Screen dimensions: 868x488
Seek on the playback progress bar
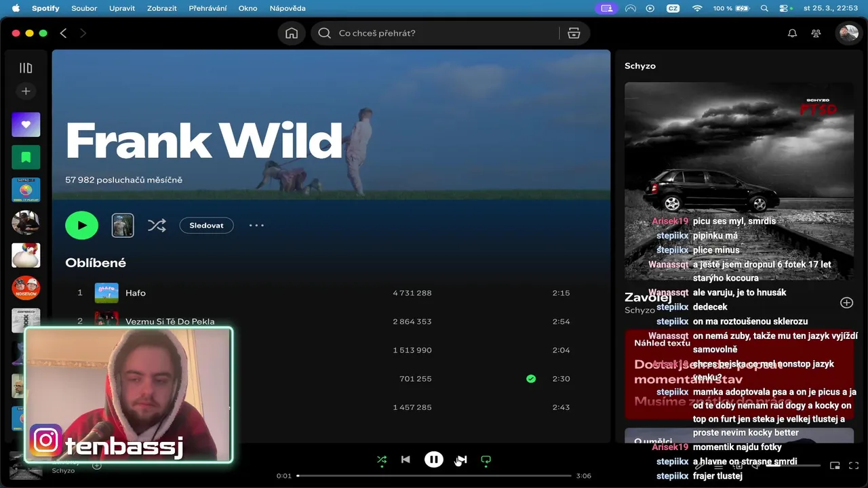click(x=434, y=476)
